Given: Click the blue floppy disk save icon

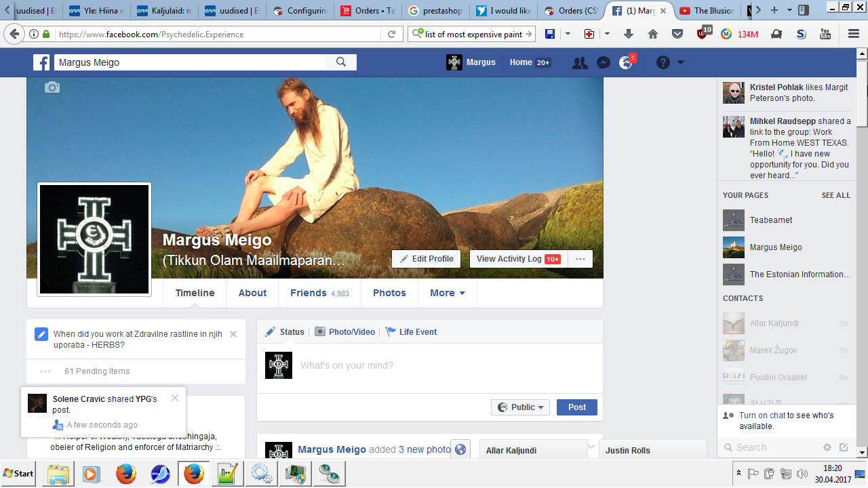Looking at the screenshot, I should click(550, 34).
